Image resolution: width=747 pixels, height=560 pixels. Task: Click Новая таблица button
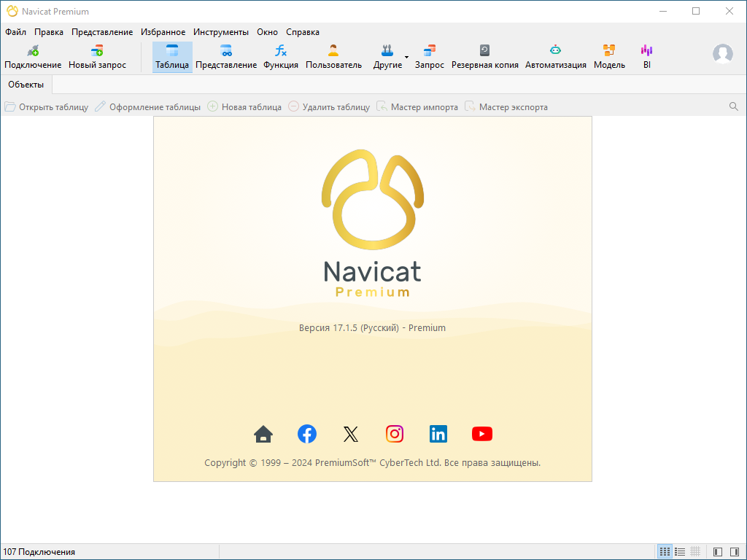tap(244, 107)
